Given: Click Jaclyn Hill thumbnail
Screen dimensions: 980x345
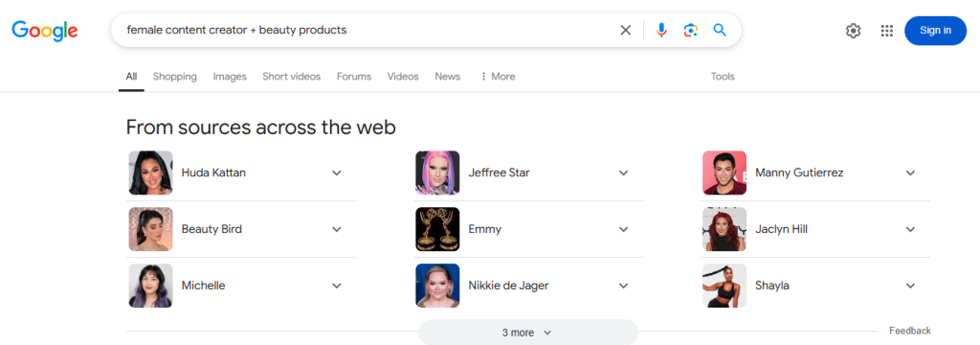Looking at the screenshot, I should tap(724, 229).
